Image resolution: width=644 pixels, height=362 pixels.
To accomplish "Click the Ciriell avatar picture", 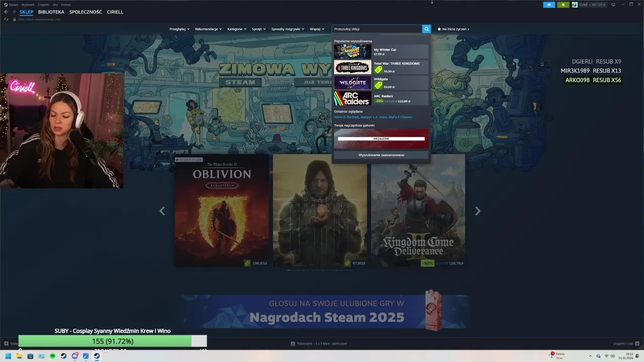I will click(575, 5).
